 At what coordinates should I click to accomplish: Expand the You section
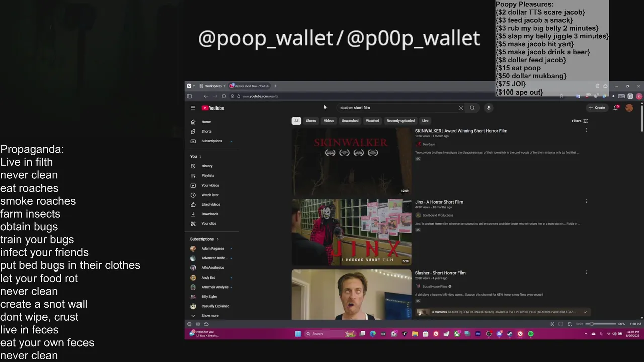pyautogui.click(x=196, y=156)
